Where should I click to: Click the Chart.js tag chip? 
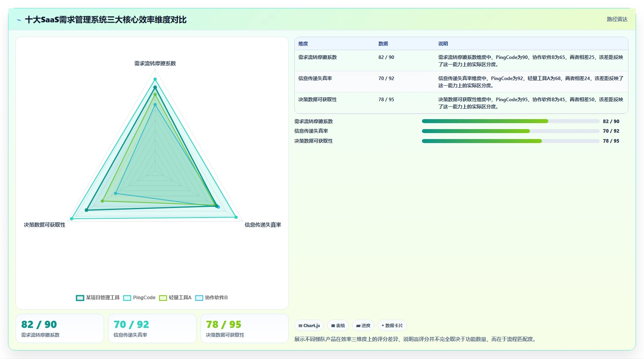309,326
